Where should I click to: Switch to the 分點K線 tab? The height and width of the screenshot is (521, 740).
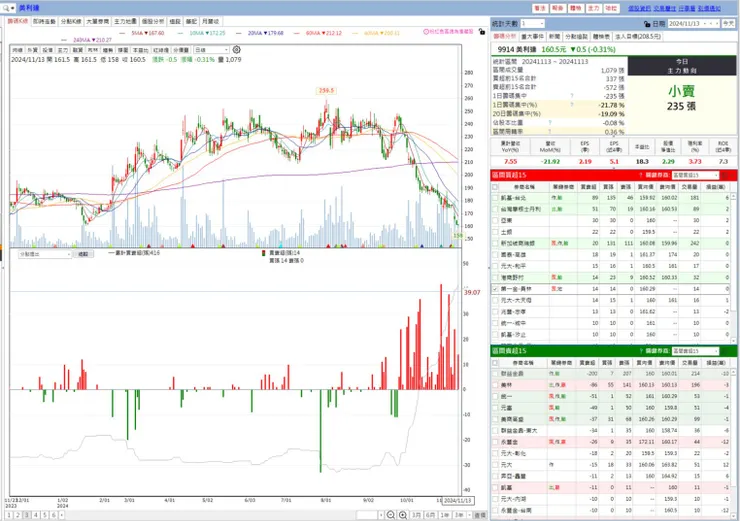pos(71,22)
